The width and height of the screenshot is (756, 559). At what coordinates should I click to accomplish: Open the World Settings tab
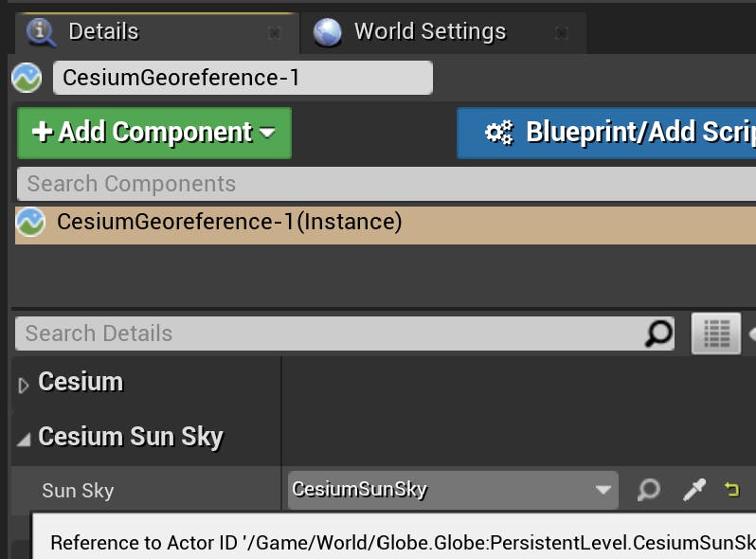point(443,33)
